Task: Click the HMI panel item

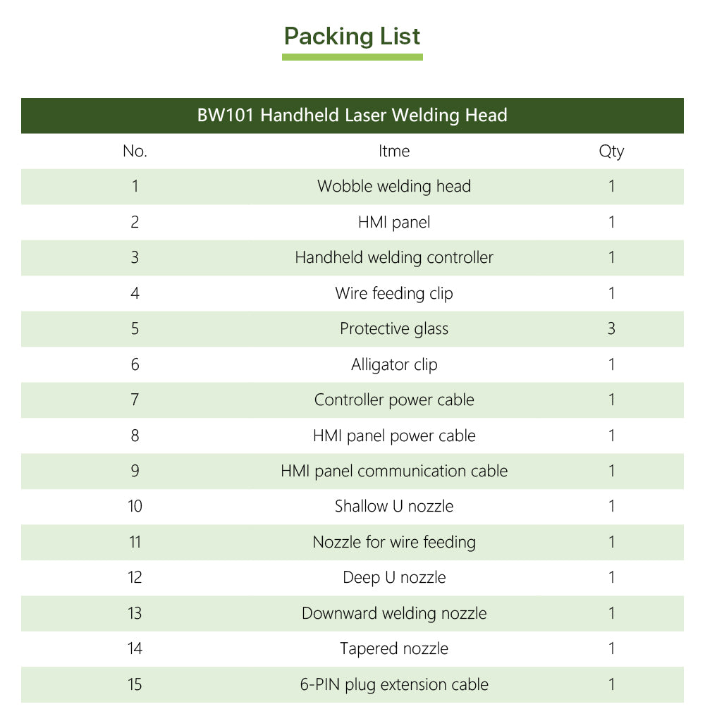Action: click(x=394, y=222)
